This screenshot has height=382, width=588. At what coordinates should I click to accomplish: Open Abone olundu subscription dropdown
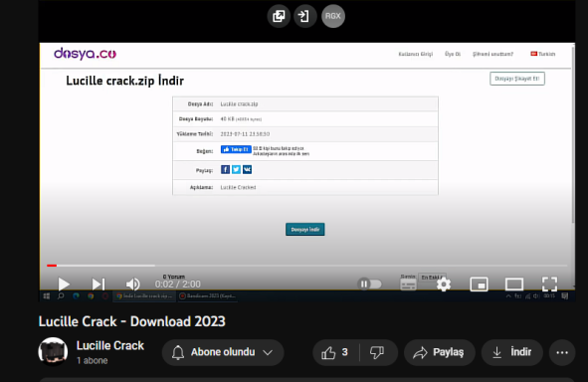[223, 352]
